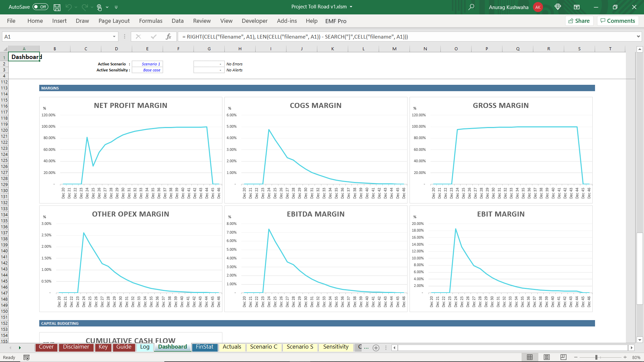
Task: Select Normal view toggle in status bar
Action: [x=530, y=357]
